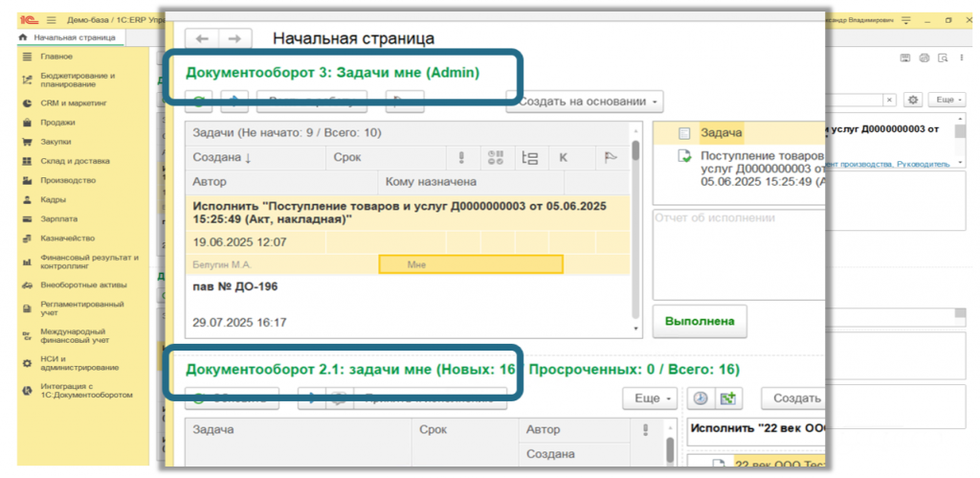The image size is (980, 478).
Task: Click the process-tree column icon in Задачи header
Action: pos(530,158)
